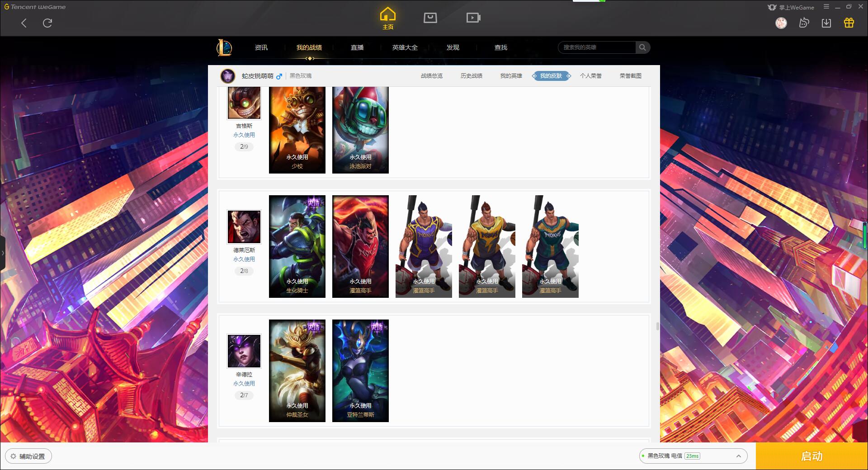Open the 资讯 tab
Viewport: 868px width, 470px height.
pyautogui.click(x=261, y=47)
